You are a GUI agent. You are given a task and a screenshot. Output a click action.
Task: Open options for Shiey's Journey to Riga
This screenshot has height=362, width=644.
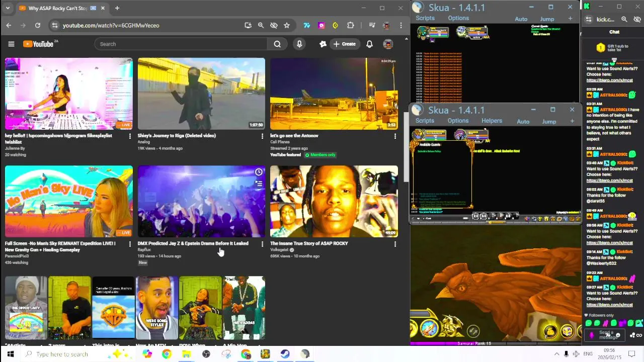tap(262, 136)
